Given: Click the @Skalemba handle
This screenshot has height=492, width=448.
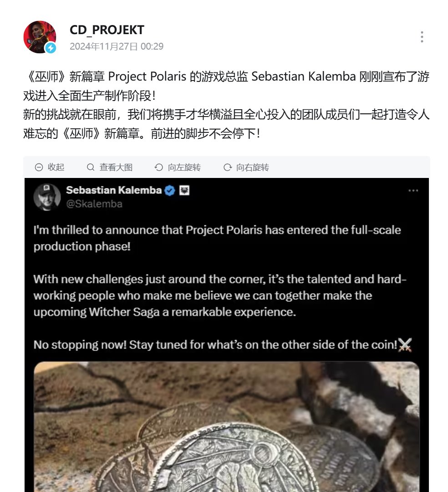Looking at the screenshot, I should (x=94, y=204).
